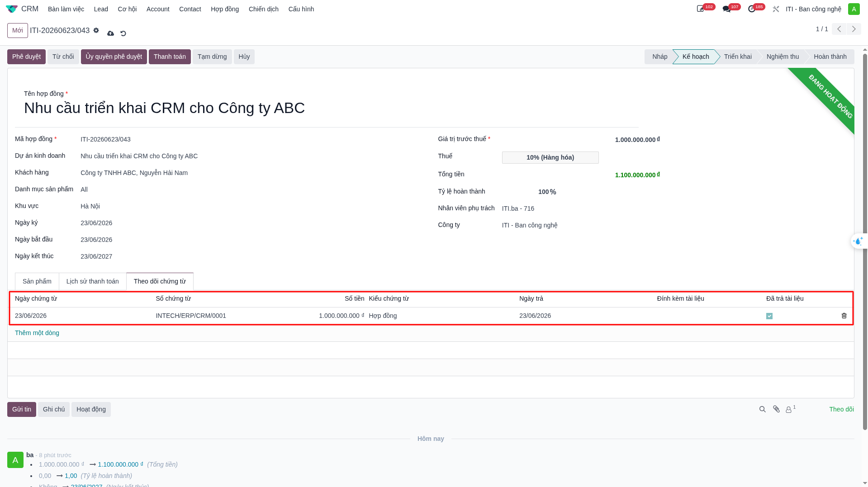Click the 'Tạm dừng' button
Viewport: 868px width, 487px height.
212,57
